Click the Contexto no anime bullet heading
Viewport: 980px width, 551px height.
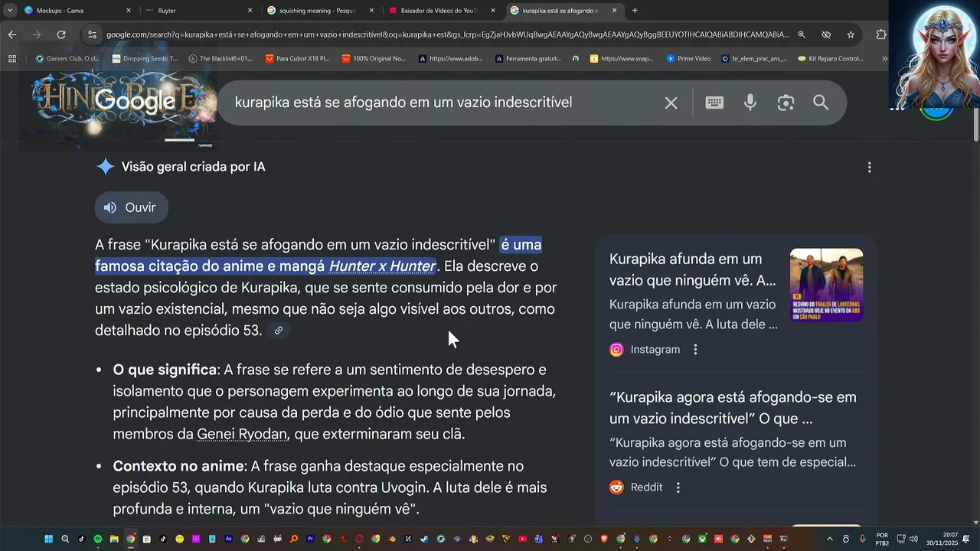pyautogui.click(x=178, y=466)
